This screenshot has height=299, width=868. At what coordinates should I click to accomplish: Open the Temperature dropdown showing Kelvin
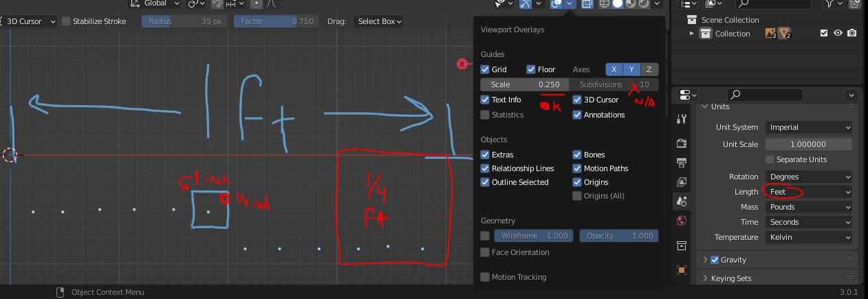(809, 237)
